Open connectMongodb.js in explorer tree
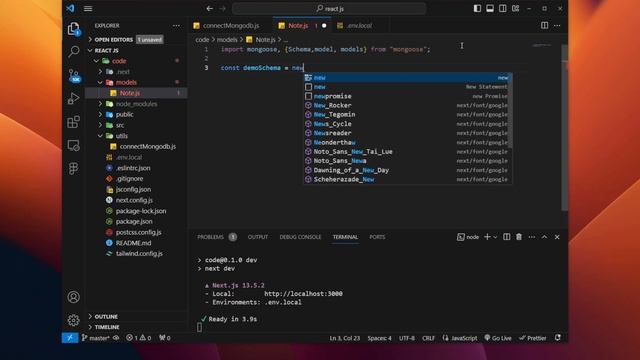The height and width of the screenshot is (360, 640). click(x=136, y=146)
